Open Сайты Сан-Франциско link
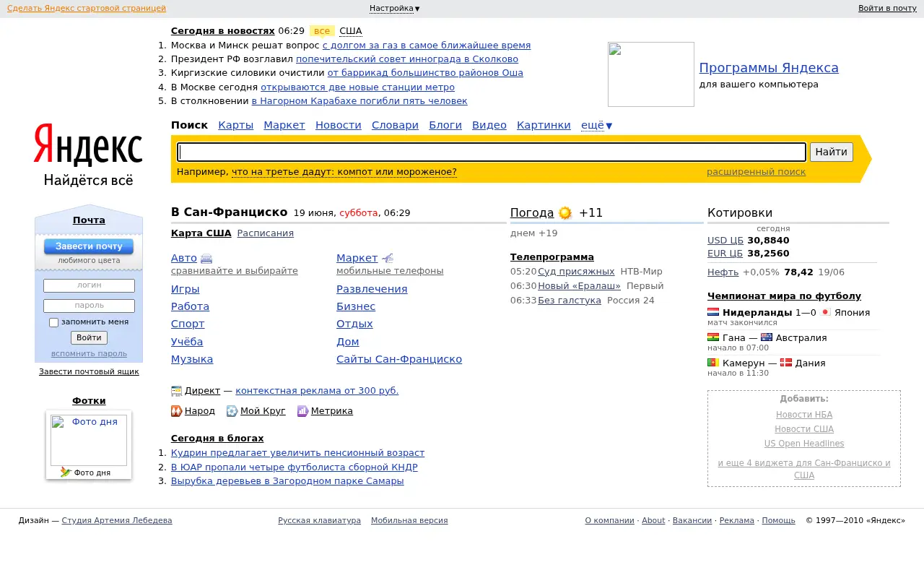The width and height of the screenshot is (924, 578). point(399,359)
